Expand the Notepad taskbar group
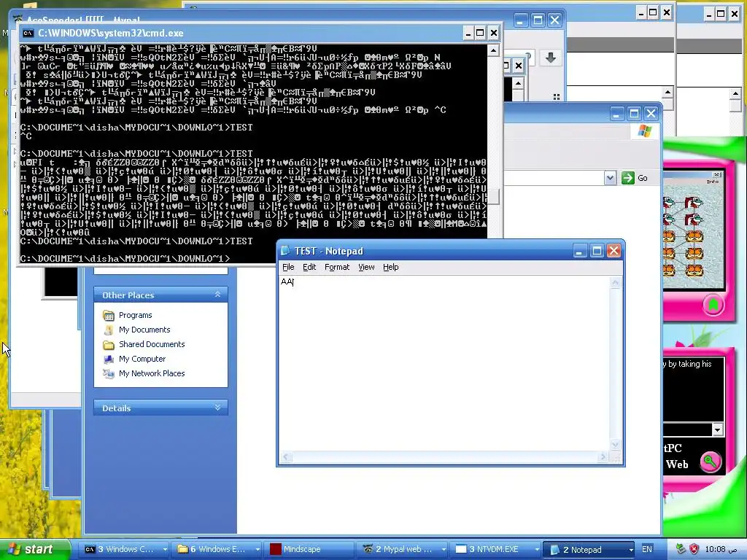 [631, 550]
